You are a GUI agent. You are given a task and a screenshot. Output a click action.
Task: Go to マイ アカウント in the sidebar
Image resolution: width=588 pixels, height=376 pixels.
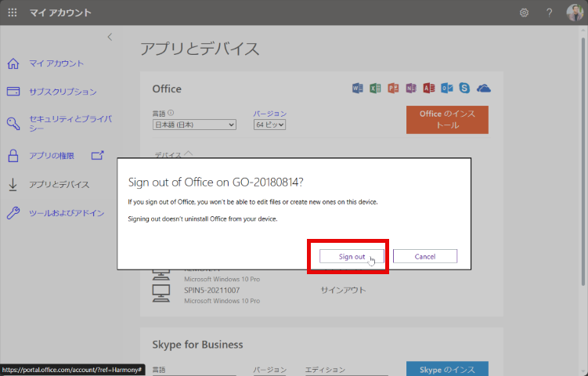[x=56, y=63]
